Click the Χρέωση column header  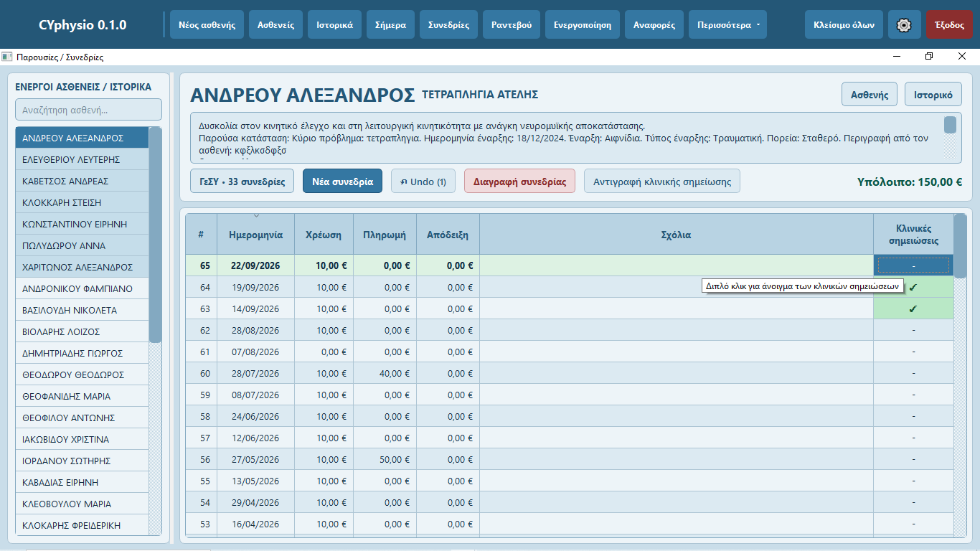point(324,235)
